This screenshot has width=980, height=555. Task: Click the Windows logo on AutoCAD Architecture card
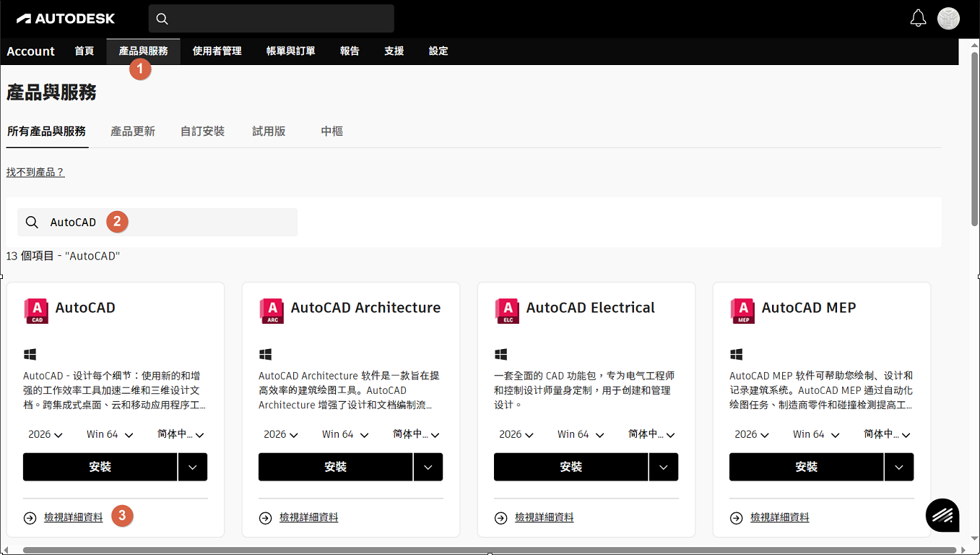pos(265,355)
